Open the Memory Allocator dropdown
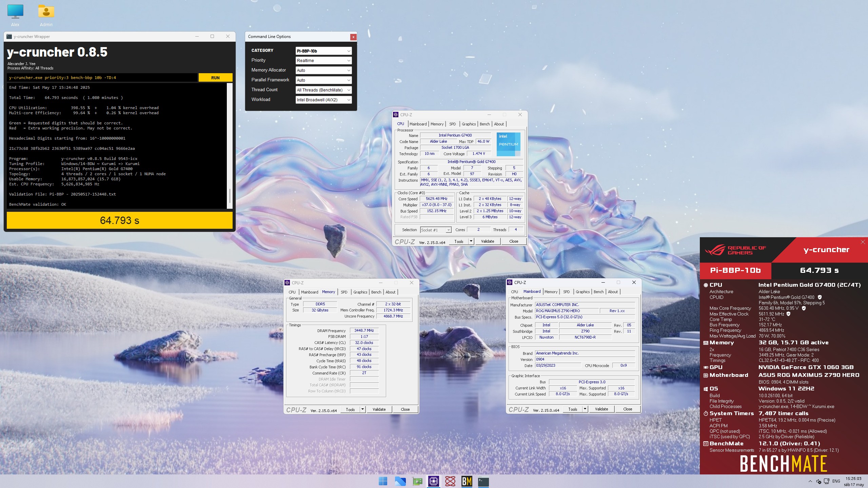Viewport: 868px width, 488px height. pyautogui.click(x=323, y=70)
